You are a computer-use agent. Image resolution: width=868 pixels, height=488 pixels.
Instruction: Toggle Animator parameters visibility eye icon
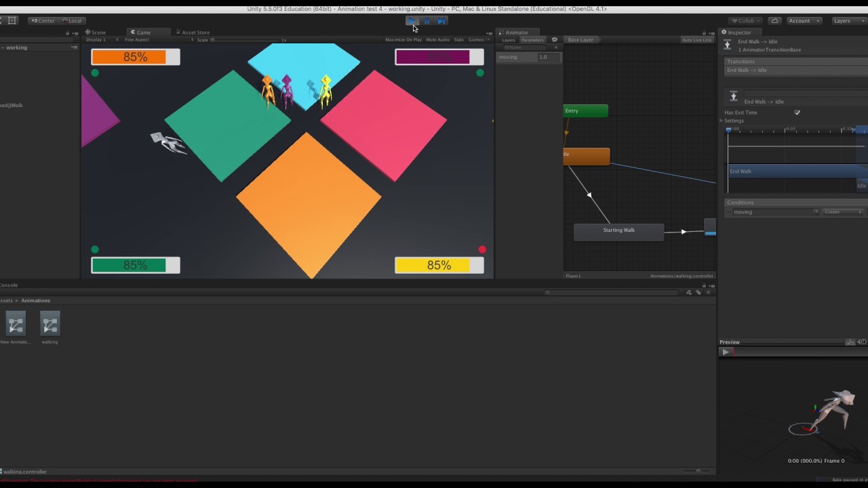click(x=555, y=40)
